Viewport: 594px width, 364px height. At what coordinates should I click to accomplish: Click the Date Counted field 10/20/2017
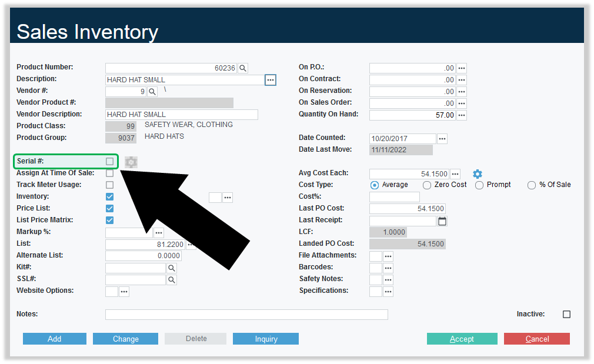[403, 139]
